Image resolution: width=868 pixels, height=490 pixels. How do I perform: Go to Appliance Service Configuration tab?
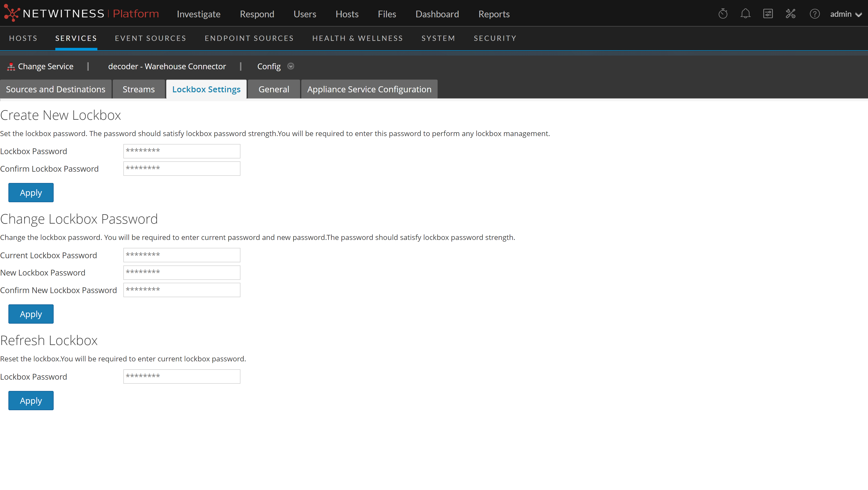pos(369,89)
